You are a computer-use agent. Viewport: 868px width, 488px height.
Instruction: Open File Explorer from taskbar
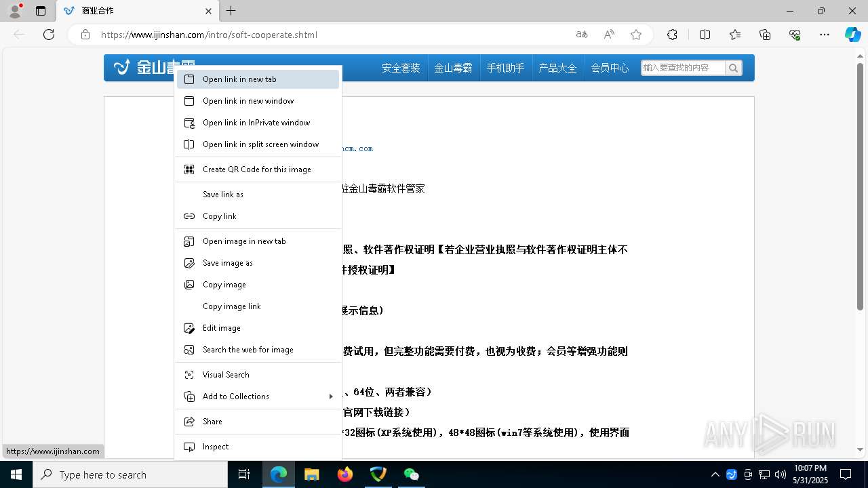pos(311,474)
